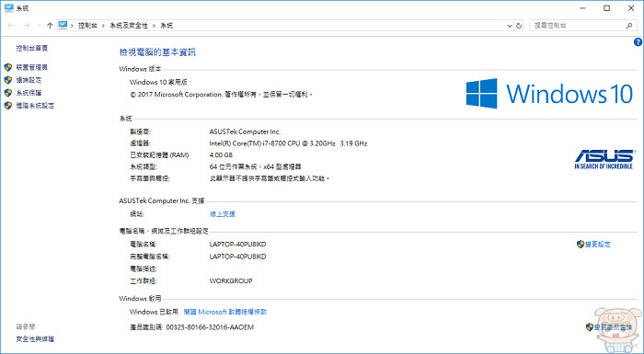Select 系統 breadcrumb in address bar
This screenshot has height=354, width=644.
(167, 26)
